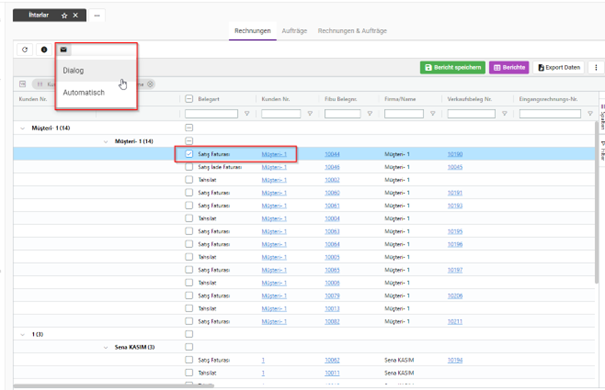The image size is (605, 390).
Task: Click the leftmost Kunden Nr. group column header
Action: tap(33, 99)
